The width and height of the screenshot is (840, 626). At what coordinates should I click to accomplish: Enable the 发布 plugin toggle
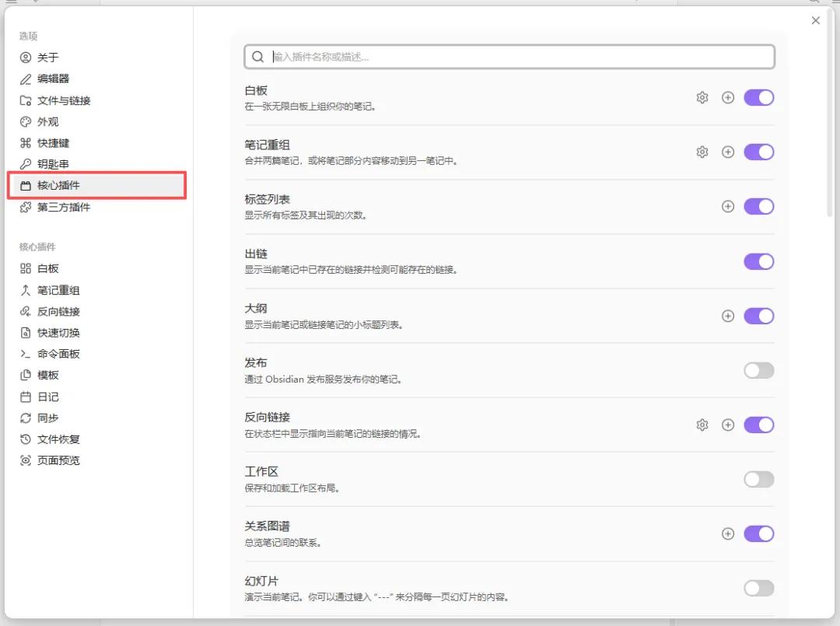(x=758, y=370)
